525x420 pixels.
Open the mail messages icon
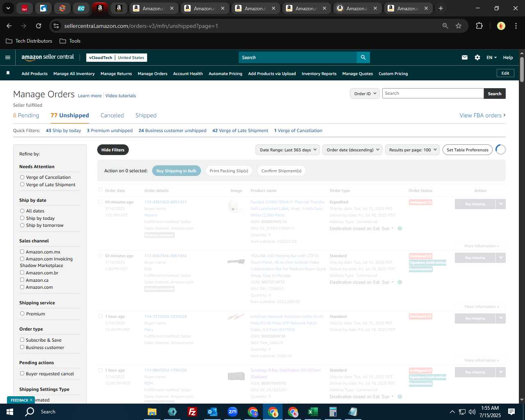click(465, 57)
